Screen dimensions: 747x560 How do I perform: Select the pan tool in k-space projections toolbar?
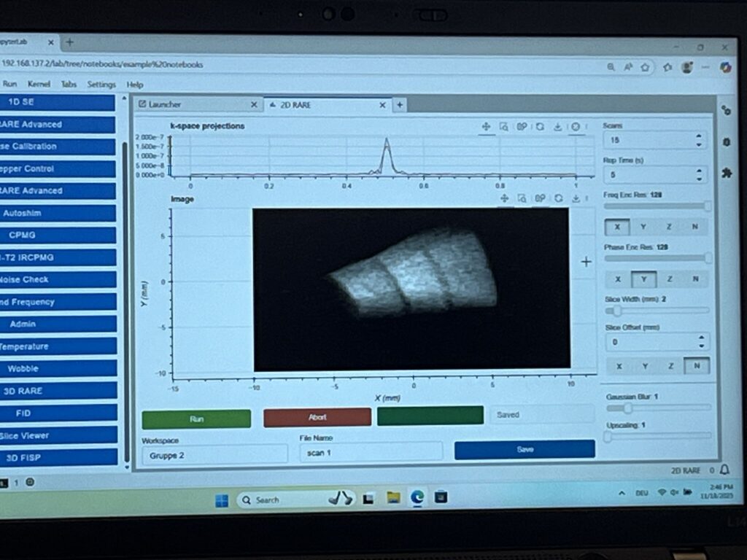pyautogui.click(x=485, y=127)
